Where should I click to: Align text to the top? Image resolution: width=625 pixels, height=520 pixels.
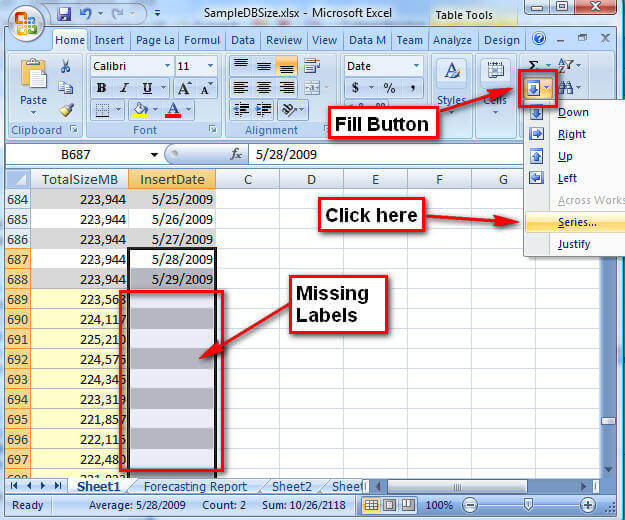coord(241,65)
